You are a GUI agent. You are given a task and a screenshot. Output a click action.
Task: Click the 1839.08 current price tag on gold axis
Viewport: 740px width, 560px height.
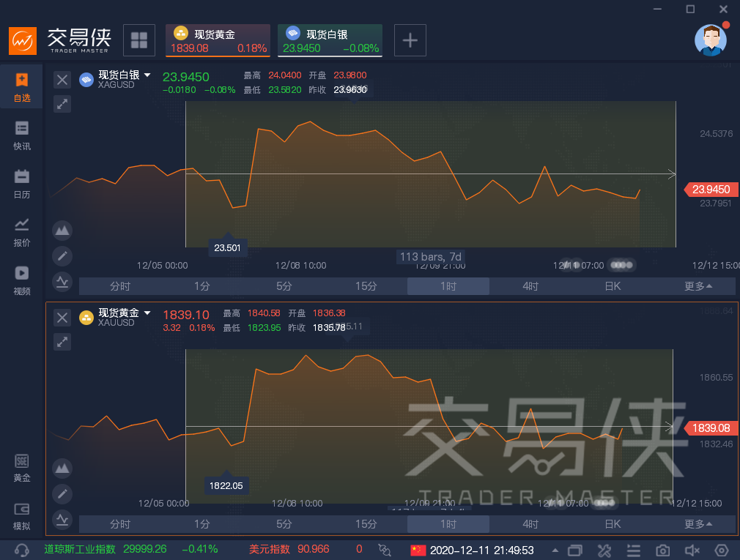[711, 428]
